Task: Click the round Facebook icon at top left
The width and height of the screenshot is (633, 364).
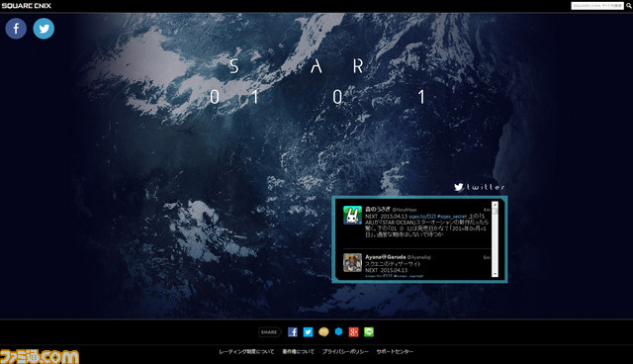Action: coord(16,29)
